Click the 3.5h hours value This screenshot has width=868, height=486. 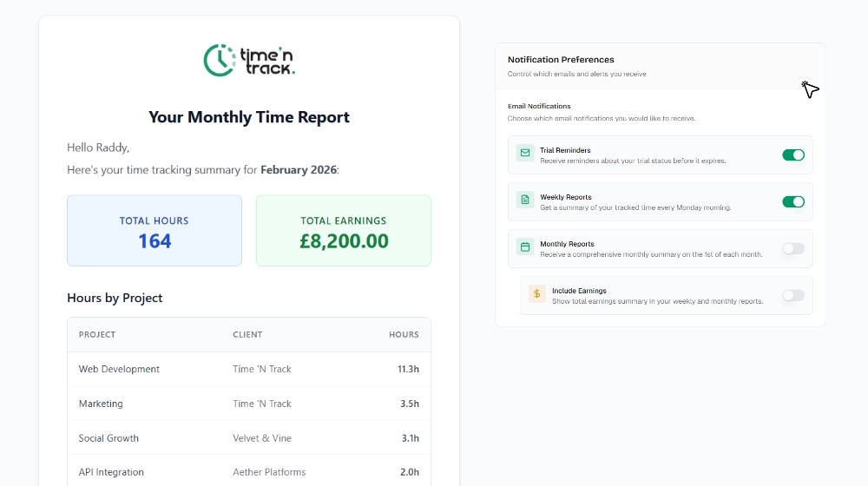(x=410, y=404)
